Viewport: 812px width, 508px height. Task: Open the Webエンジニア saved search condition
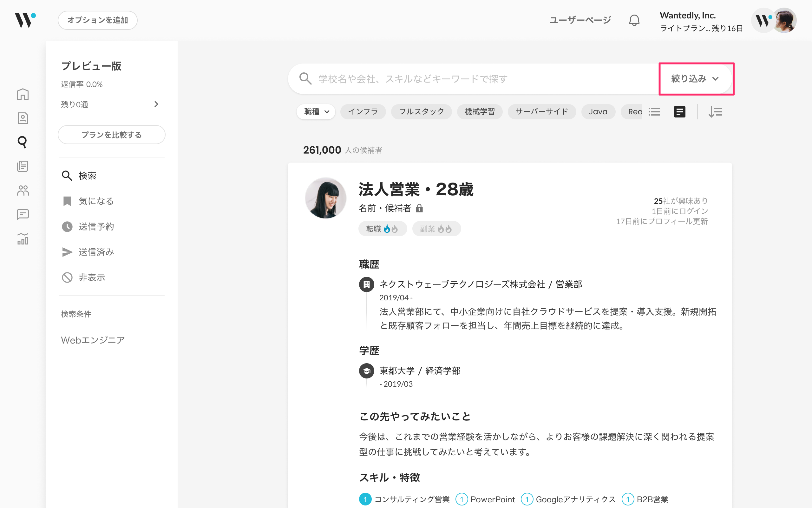point(93,340)
